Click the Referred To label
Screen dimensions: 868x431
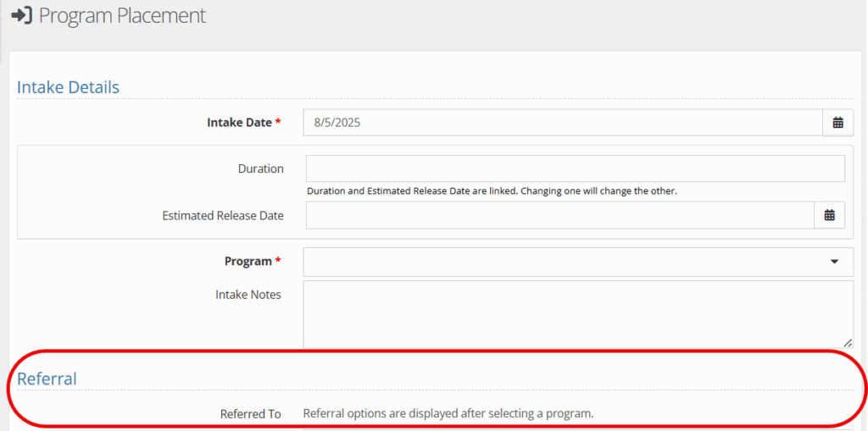point(251,414)
